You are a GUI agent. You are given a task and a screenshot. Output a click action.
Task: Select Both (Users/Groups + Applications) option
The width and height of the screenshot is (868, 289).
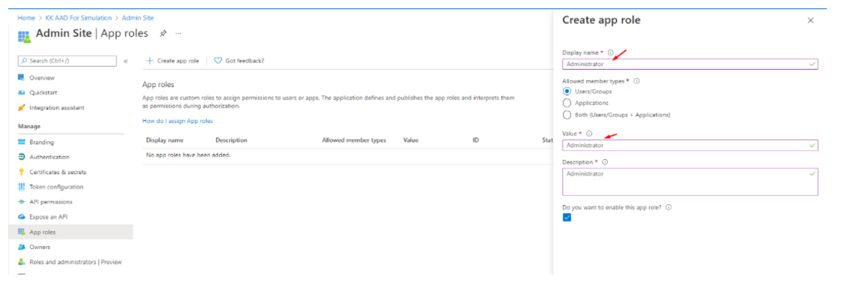[x=567, y=115]
